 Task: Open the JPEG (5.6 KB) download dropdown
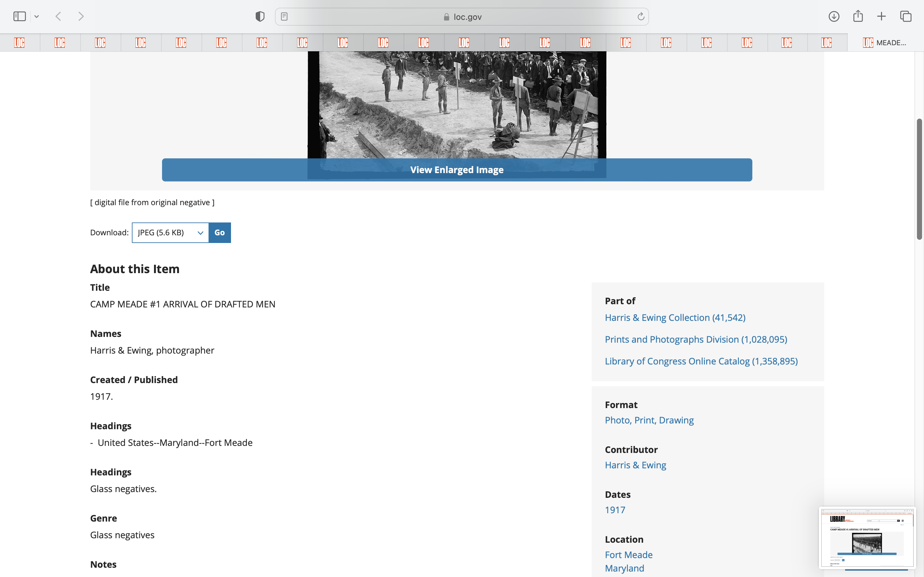pos(170,232)
